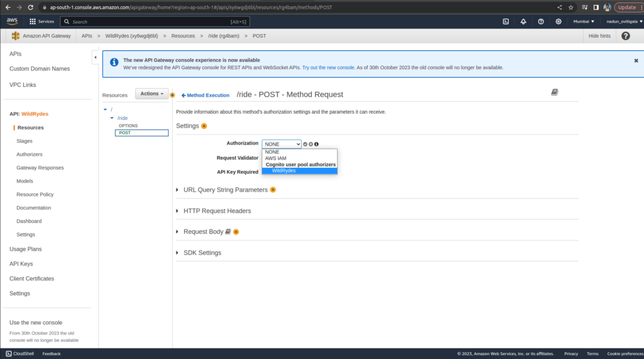The image size is (644, 359).
Task: Close the new console info banner
Action: 636,60
